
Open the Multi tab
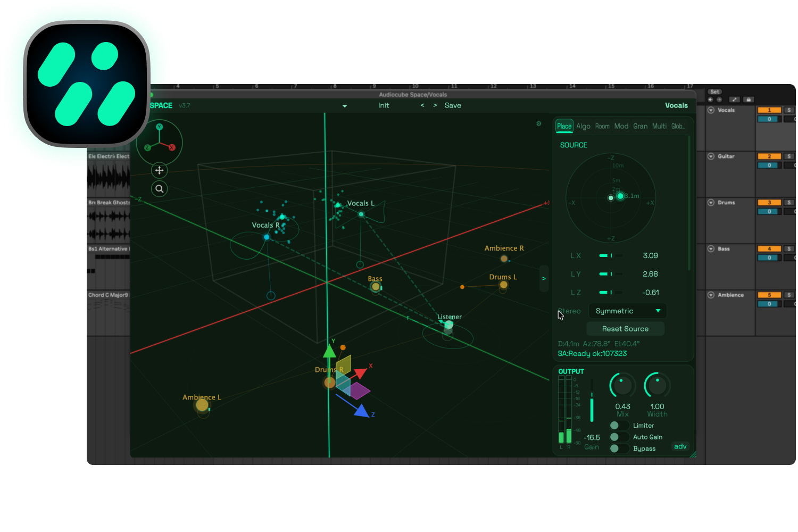[x=660, y=126]
